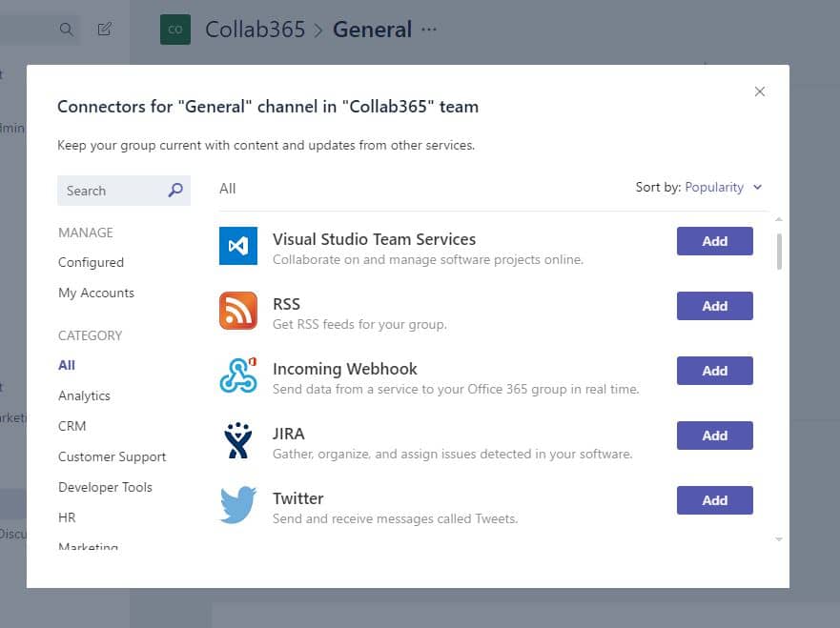Add the Twitter connector
Viewport: 840px width, 628px height.
715,500
